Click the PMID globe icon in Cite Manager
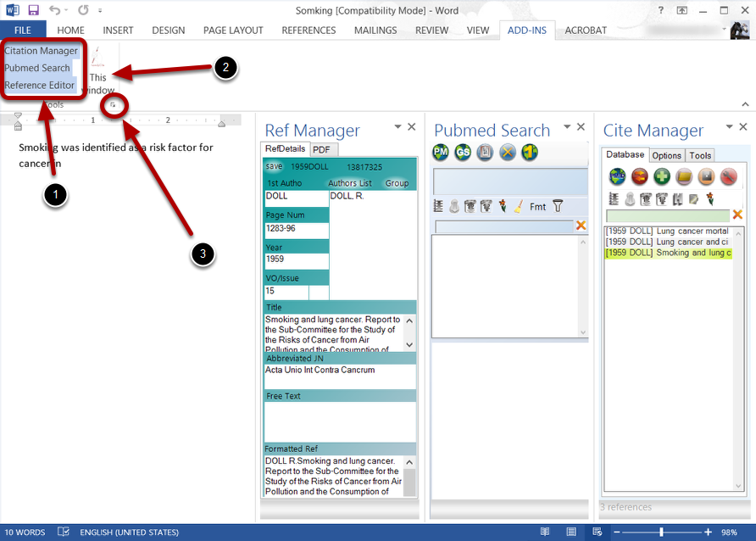This screenshot has width=756, height=541. [x=617, y=177]
